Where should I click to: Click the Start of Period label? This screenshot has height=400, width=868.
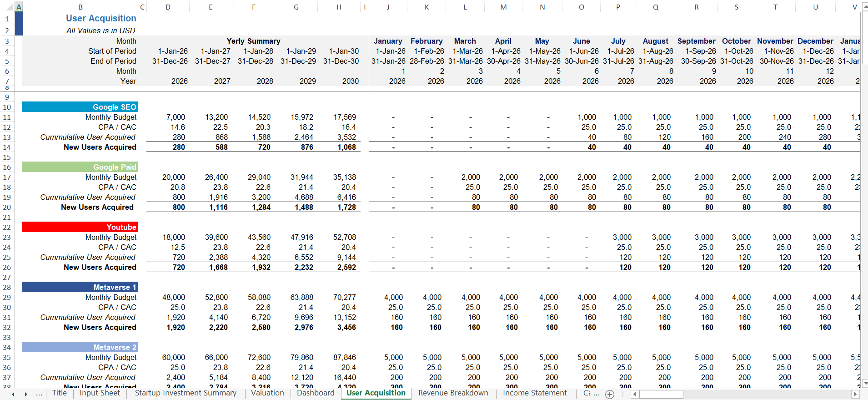[112, 51]
